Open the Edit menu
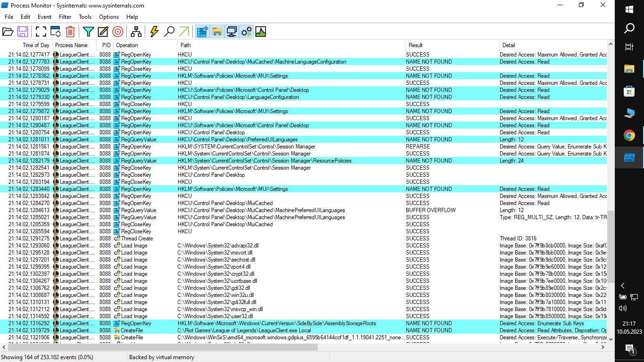 point(25,17)
